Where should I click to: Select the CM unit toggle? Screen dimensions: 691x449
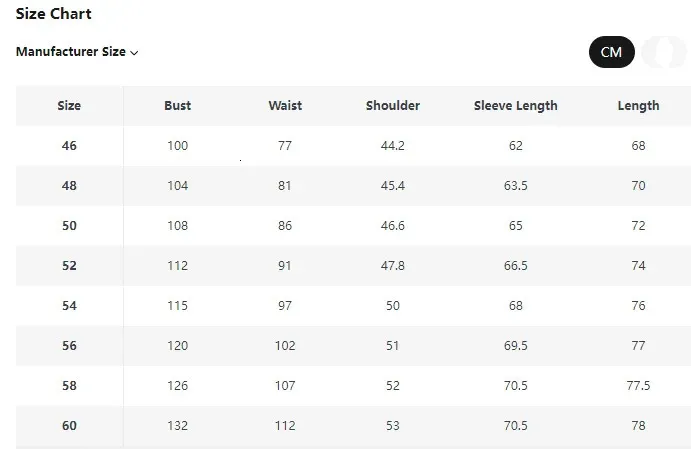611,52
